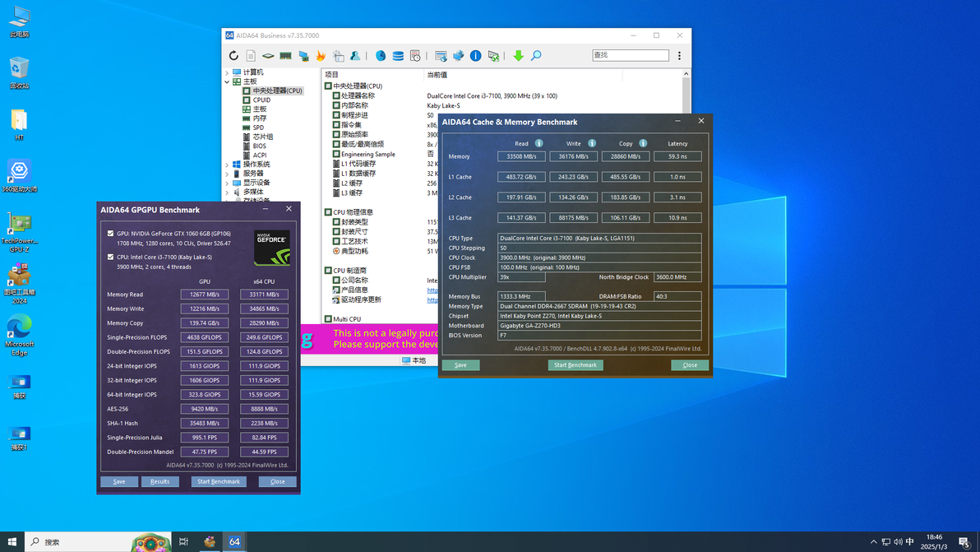Viewport: 980px width, 552px height.
Task: Click the database disk benchmark toolbar icon
Action: pos(398,56)
